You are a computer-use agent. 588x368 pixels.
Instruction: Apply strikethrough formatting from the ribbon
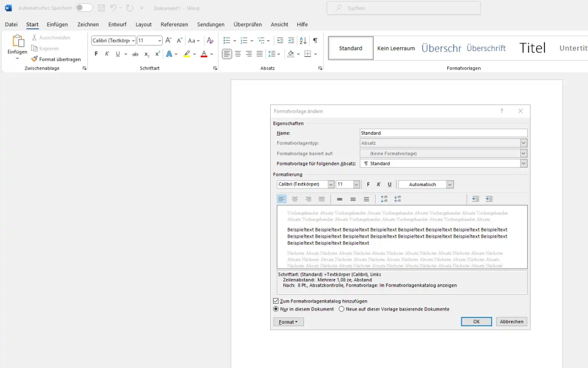tap(136, 53)
